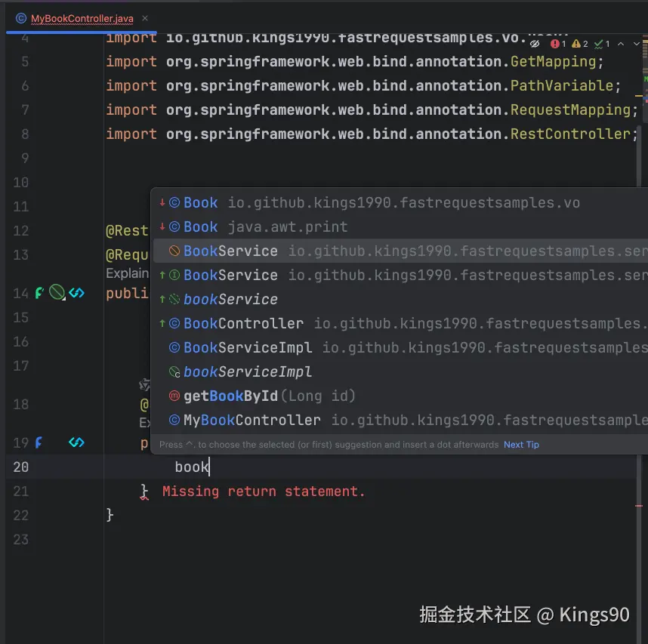648x644 pixels.
Task: Click the @Requ annotation on line 13
Action: [x=127, y=255]
